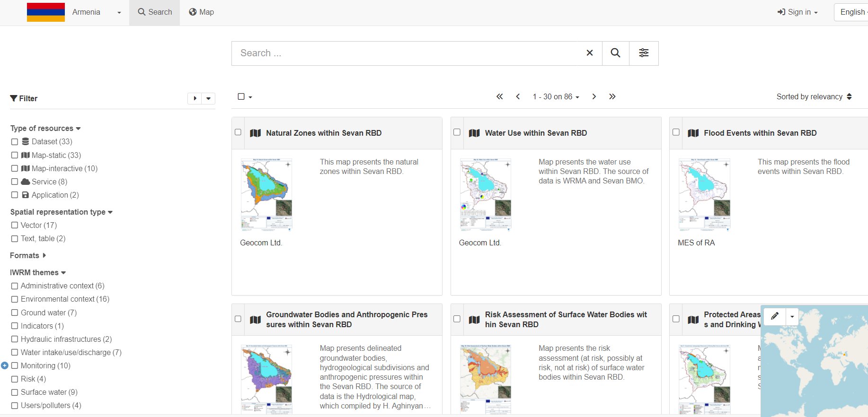Open Natural Zones within Sevan RBD record
868x417 pixels.
324,133
